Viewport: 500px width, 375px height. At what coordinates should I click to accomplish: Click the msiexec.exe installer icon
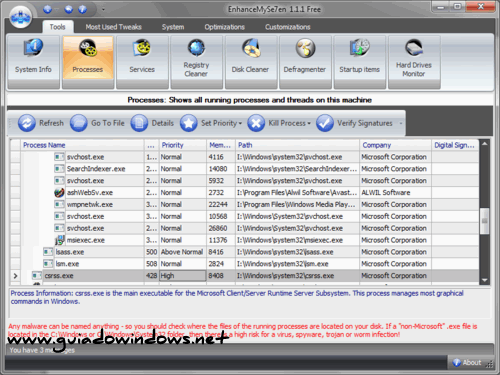coord(59,240)
